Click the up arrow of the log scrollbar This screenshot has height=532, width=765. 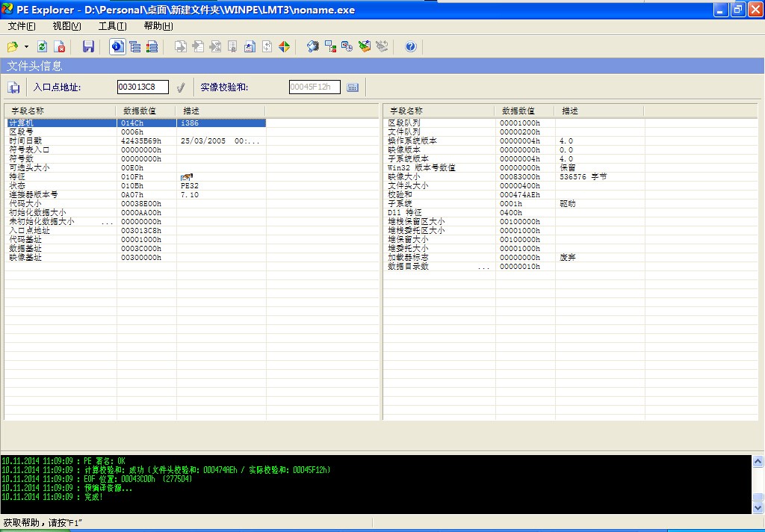[x=758, y=461]
